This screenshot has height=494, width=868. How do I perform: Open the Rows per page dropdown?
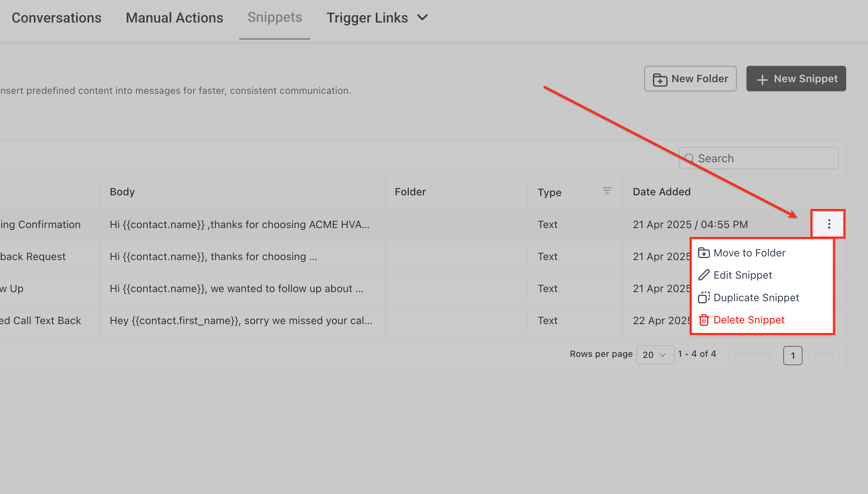(x=655, y=355)
